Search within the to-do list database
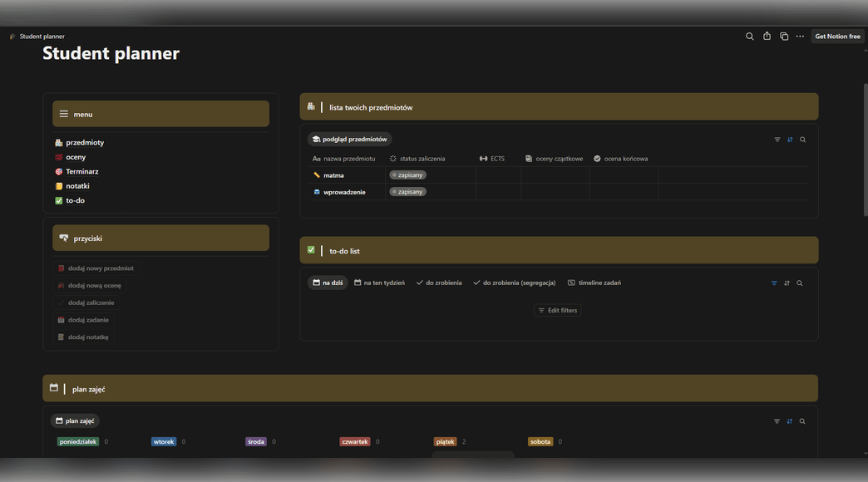 pyautogui.click(x=800, y=283)
